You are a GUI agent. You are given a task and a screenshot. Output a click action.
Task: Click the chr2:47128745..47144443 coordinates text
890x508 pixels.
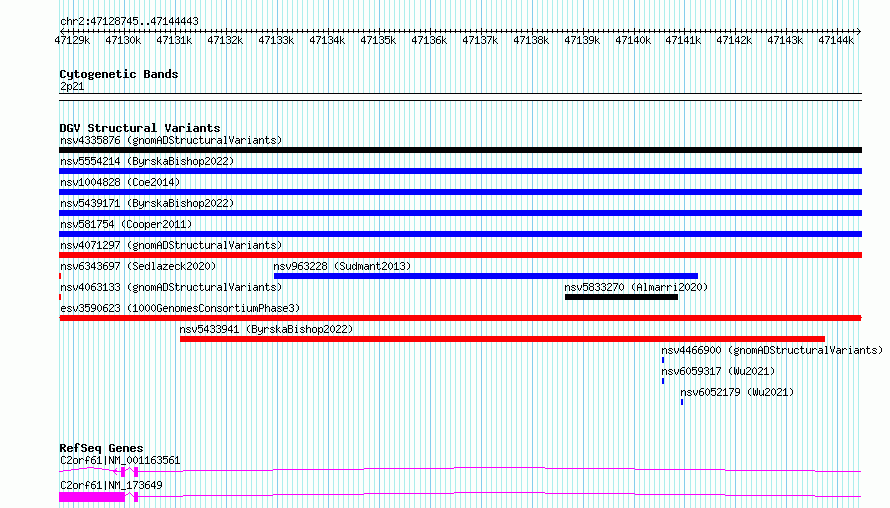[x=129, y=22]
